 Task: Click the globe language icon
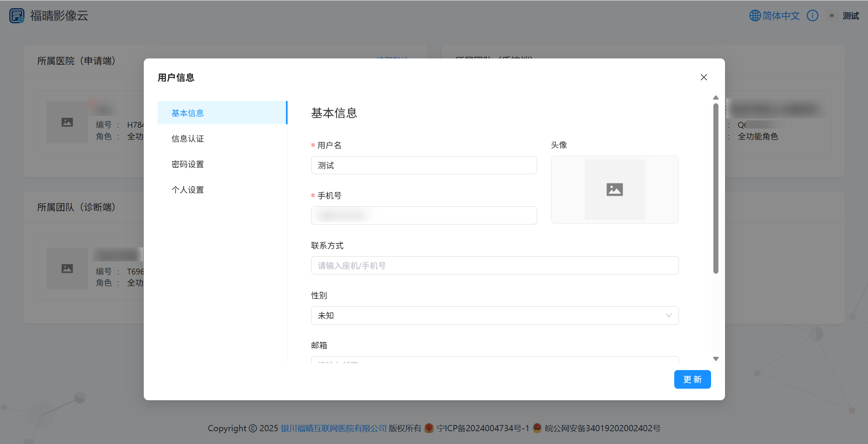[x=755, y=16]
